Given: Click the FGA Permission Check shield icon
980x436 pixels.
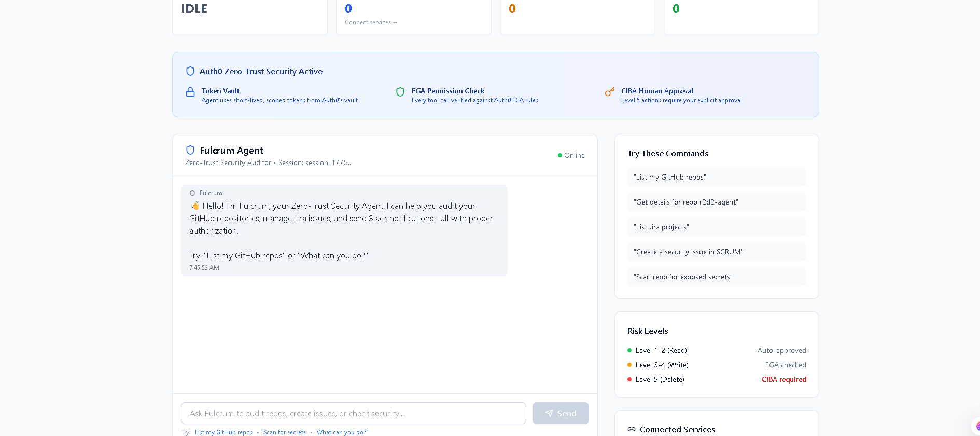Looking at the screenshot, I should [x=400, y=92].
